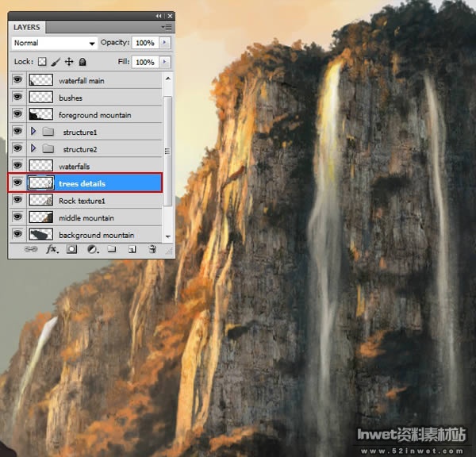
Task: Create new fill or adjustment layer
Action: [x=93, y=249]
